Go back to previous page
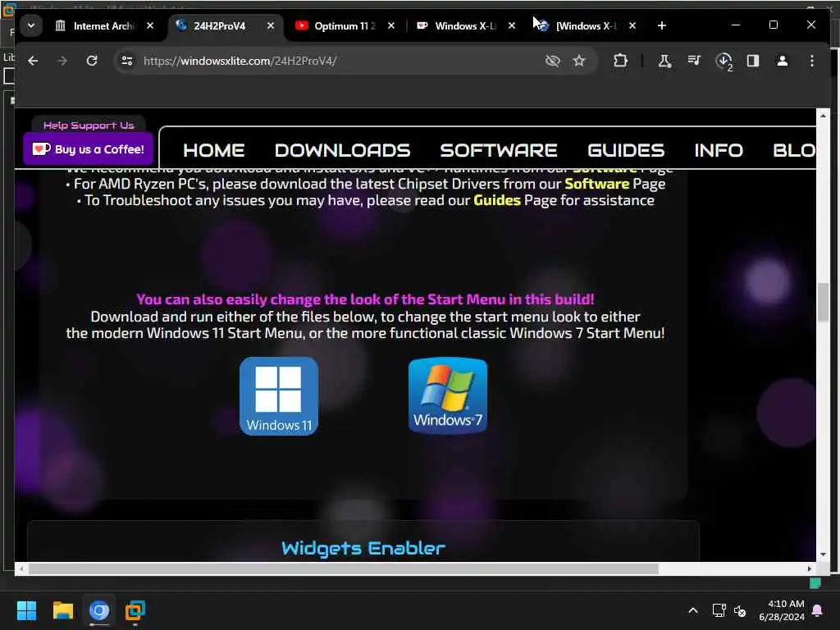 [x=33, y=61]
